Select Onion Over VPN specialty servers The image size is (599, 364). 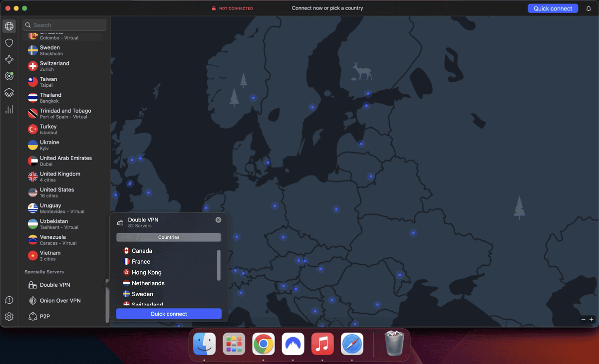click(55, 300)
